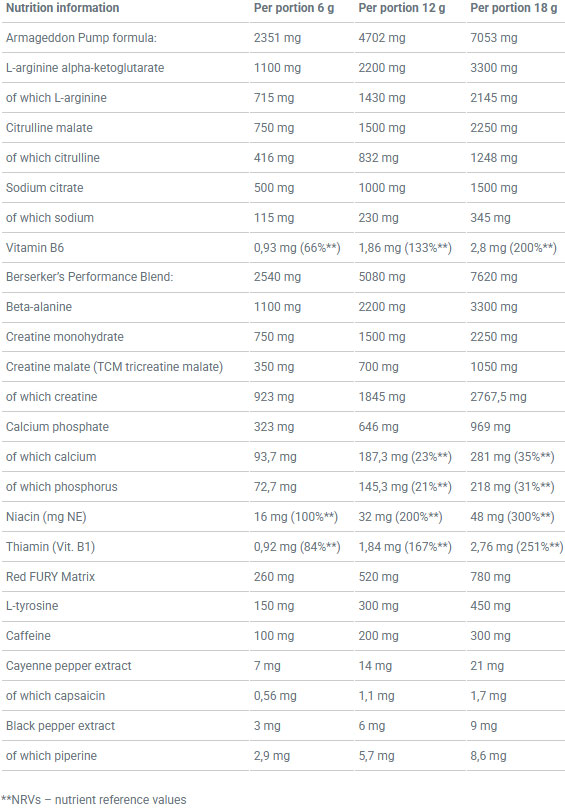
Task: Select the 'Per portion 6 g' column header
Action: (294, 8)
